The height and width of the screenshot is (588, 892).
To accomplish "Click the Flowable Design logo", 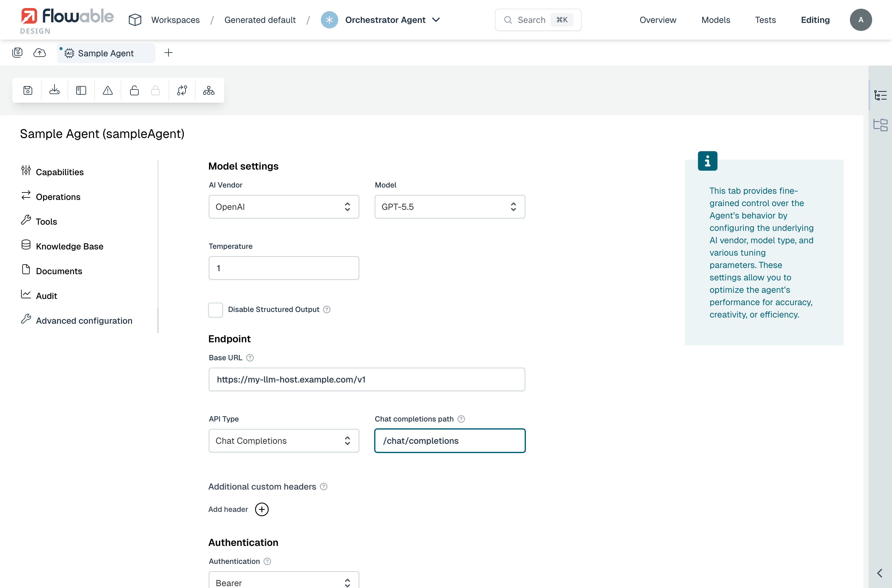I will click(x=66, y=21).
